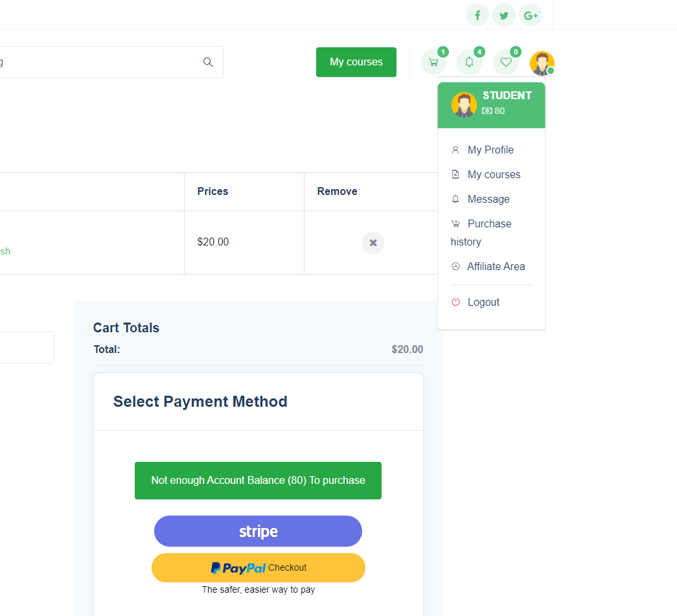View notifications via the bell icon
The image size is (677, 616).
coord(470,62)
